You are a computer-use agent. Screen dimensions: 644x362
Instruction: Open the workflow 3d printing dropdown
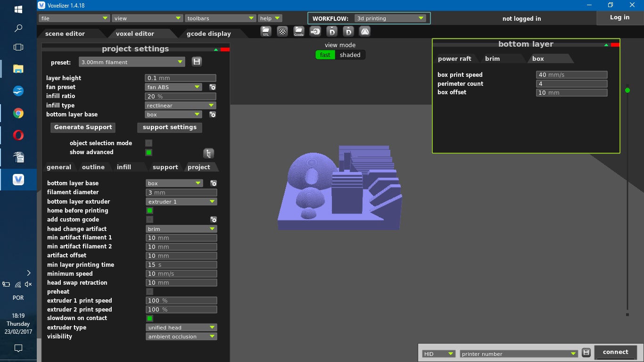[390, 18]
